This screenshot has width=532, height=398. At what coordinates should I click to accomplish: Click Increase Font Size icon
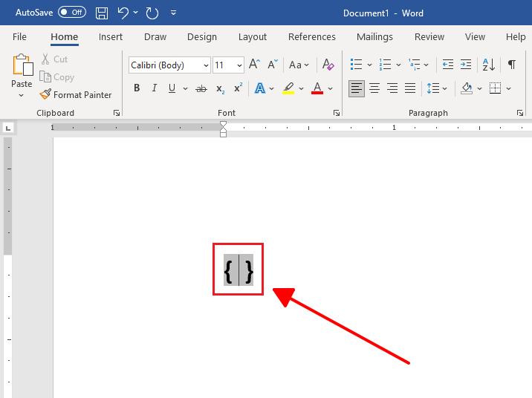pos(254,64)
